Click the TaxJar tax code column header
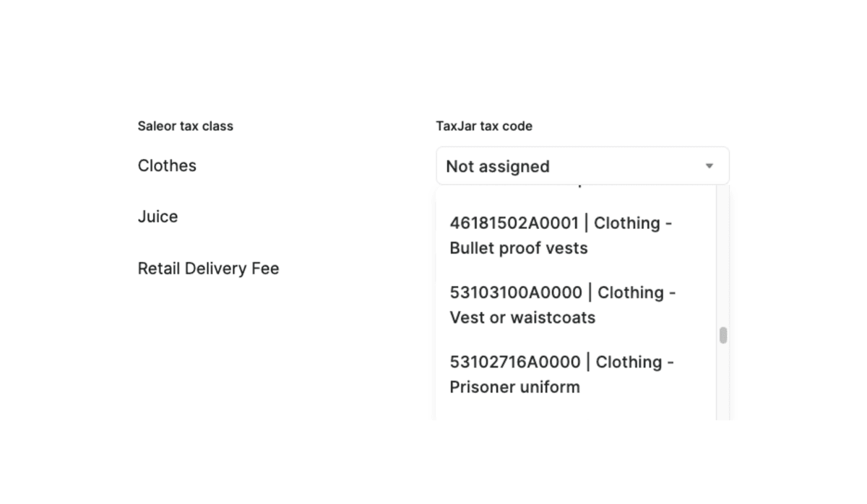 [x=484, y=126]
